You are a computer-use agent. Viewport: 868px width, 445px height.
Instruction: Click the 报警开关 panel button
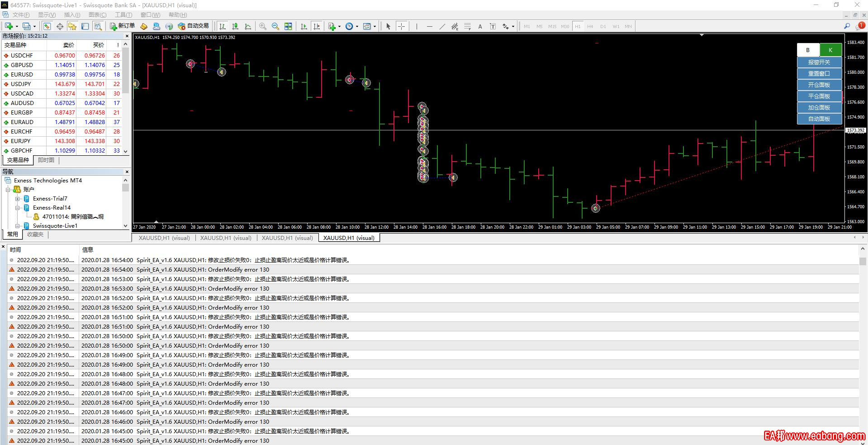[819, 62]
